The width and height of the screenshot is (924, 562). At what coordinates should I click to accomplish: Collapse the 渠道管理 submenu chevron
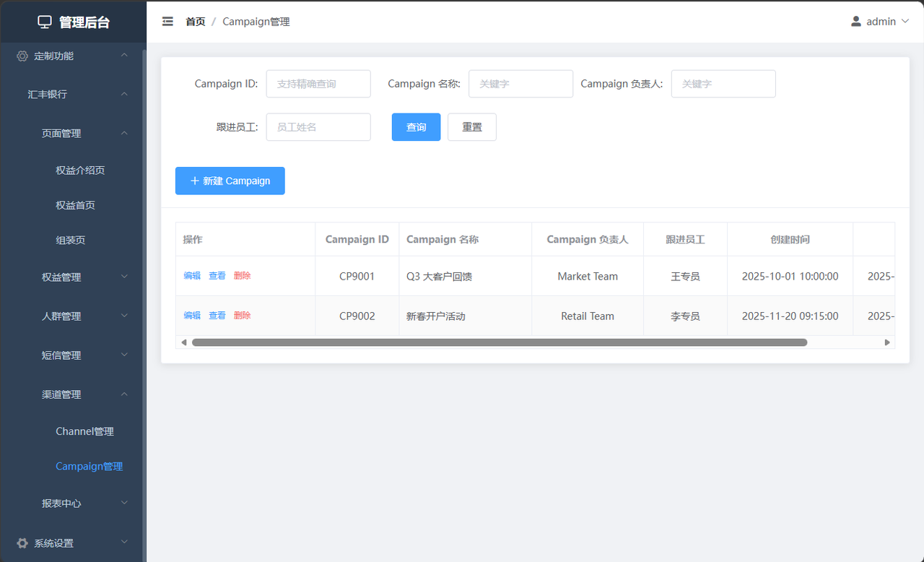[x=124, y=394]
